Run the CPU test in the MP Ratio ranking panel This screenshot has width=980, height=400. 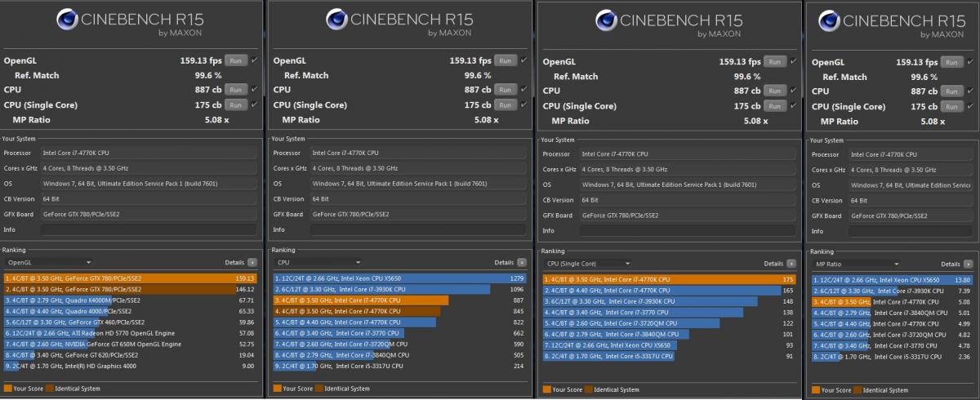click(x=952, y=91)
